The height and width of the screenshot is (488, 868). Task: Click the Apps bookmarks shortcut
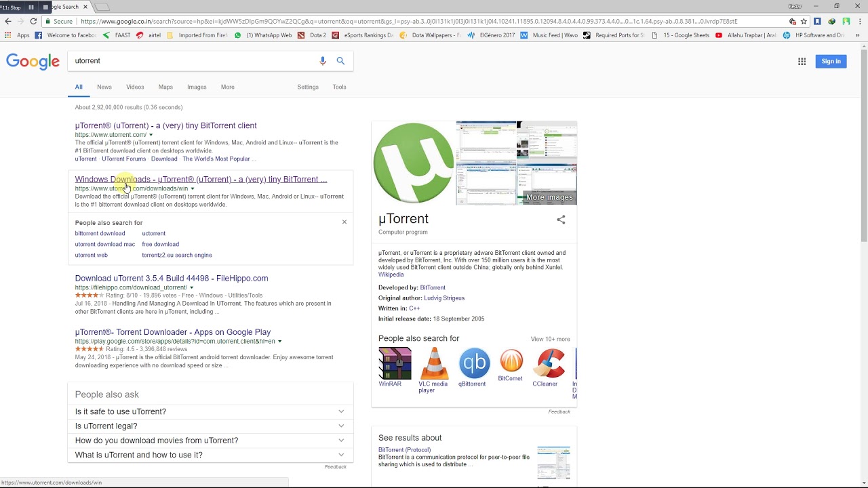coord(18,35)
